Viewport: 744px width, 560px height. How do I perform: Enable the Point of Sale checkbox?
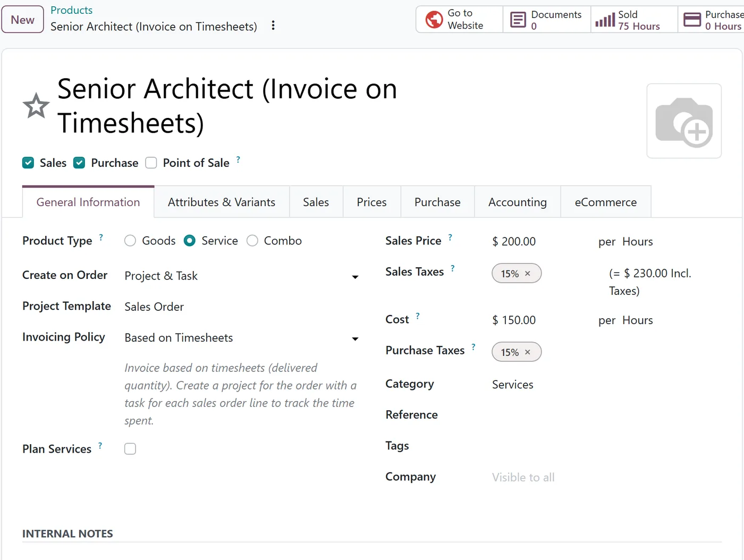click(x=151, y=163)
